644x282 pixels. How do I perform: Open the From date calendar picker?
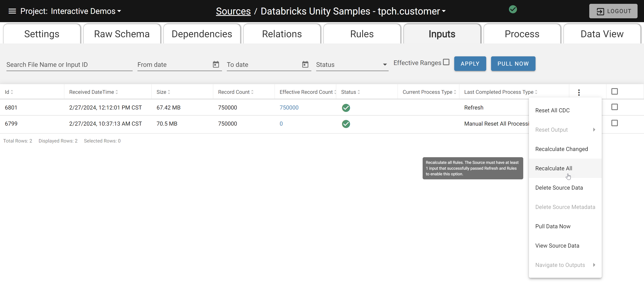(x=216, y=64)
